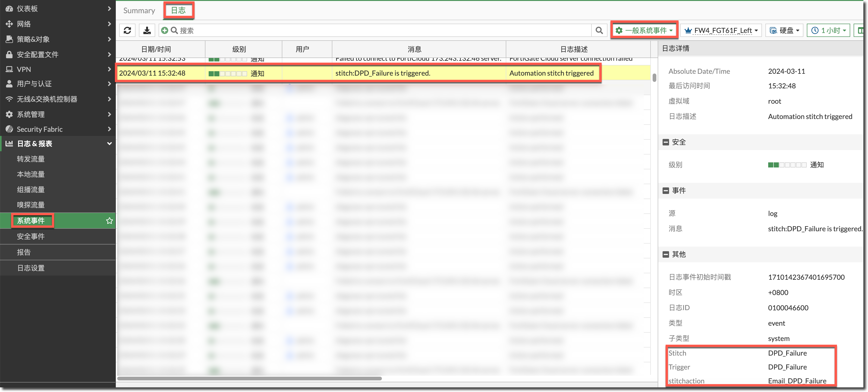Click the favorite star on 系统事件

[x=109, y=221]
